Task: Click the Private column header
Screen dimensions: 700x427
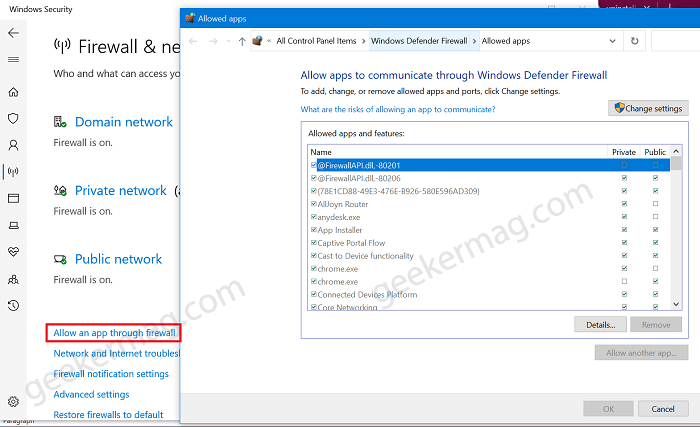Action: point(624,152)
